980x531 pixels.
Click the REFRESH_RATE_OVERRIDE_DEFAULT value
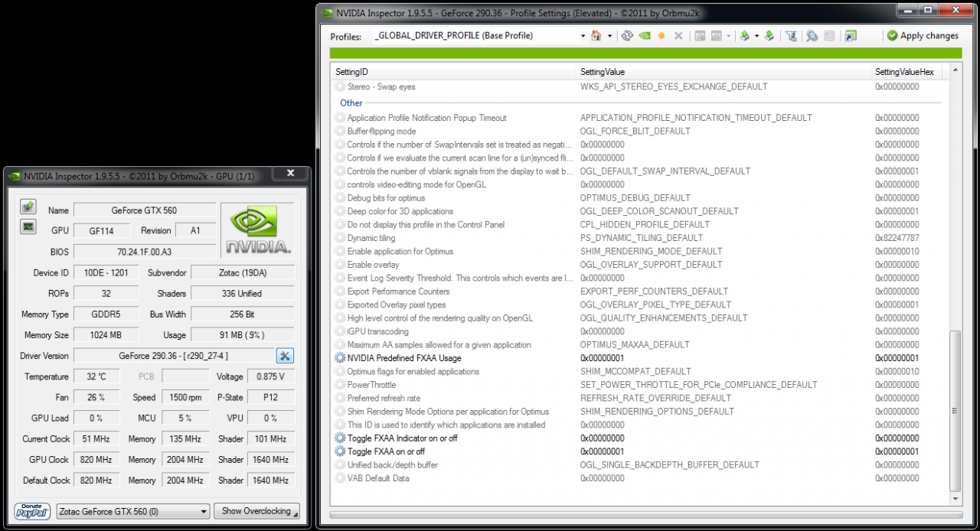[x=655, y=398]
